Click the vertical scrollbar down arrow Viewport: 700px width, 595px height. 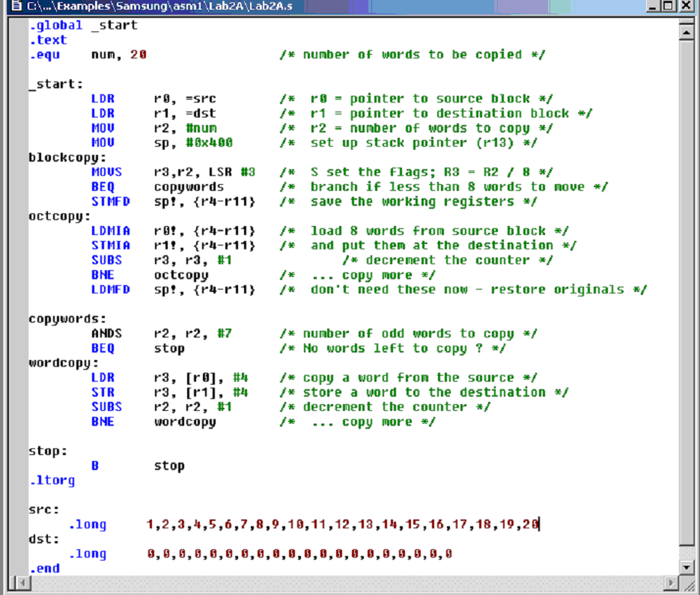687,567
